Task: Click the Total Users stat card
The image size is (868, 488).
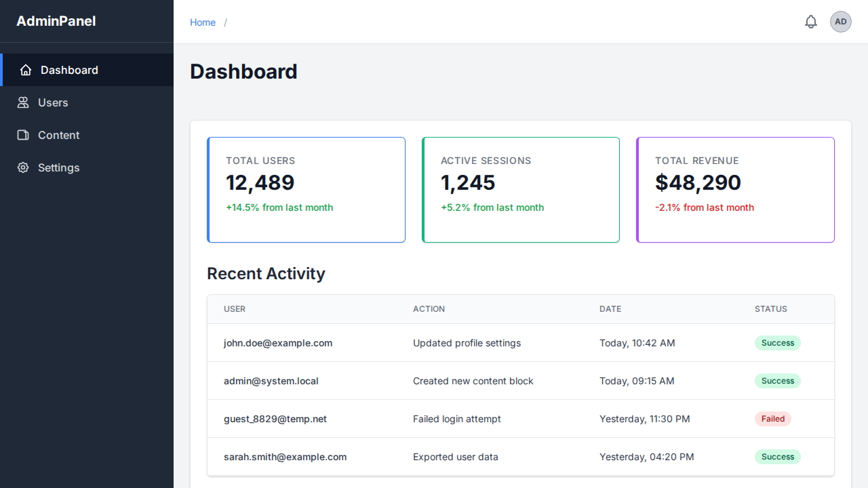Action: click(x=306, y=189)
